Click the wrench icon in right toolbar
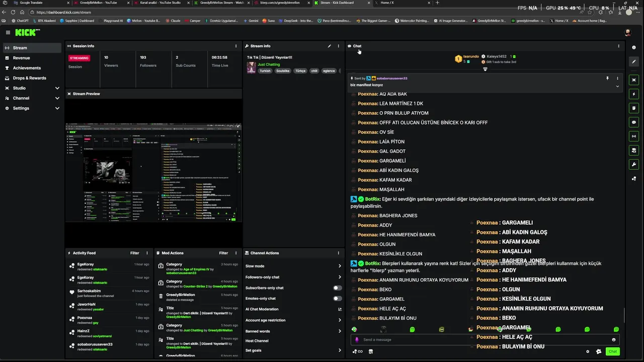This screenshot has height=362, width=644. pos(633,164)
